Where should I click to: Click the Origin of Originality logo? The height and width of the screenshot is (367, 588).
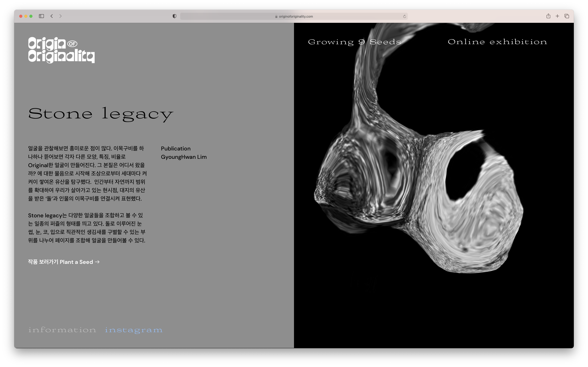pyautogui.click(x=61, y=50)
